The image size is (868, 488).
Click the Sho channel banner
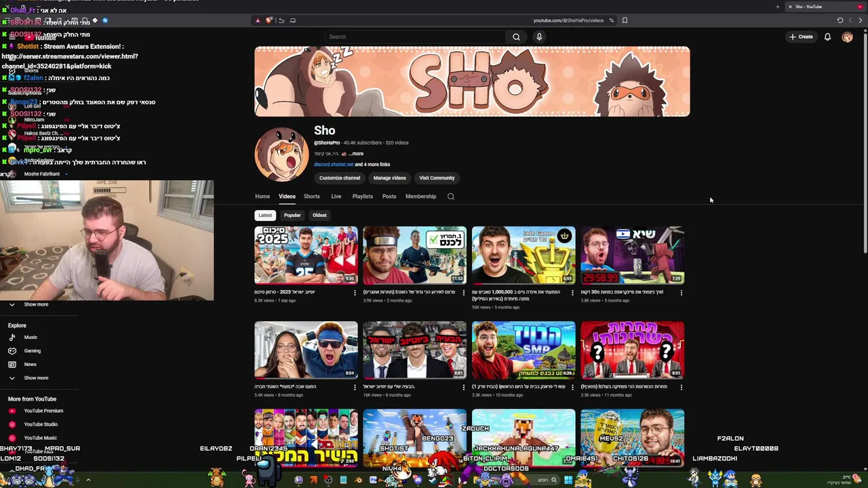(x=472, y=81)
